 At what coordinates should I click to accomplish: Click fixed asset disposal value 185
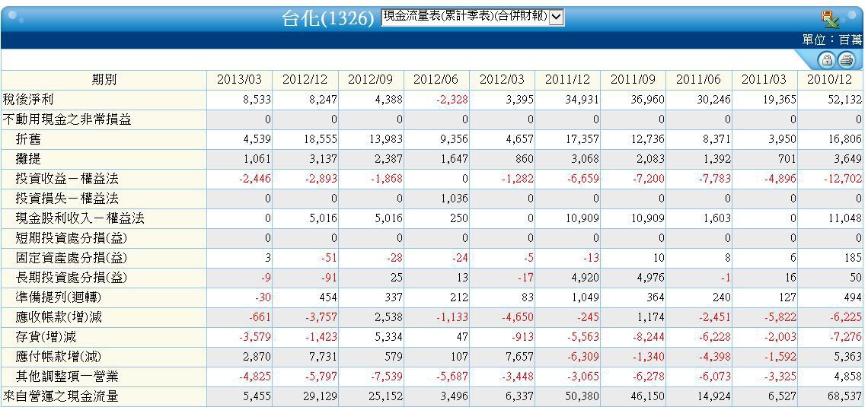pyautogui.click(x=853, y=258)
